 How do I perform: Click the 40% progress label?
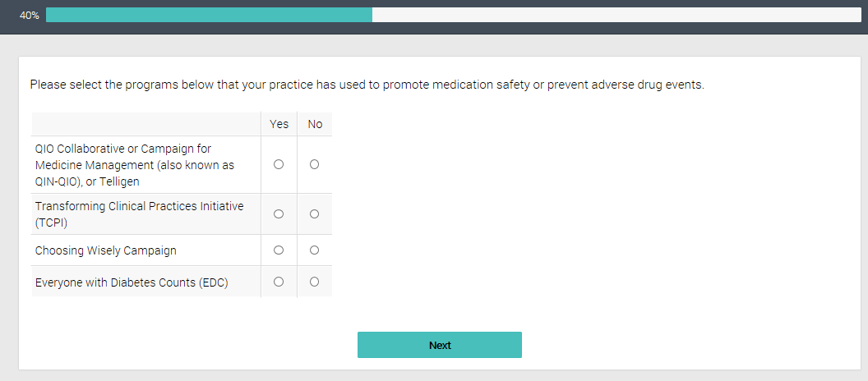[x=30, y=16]
